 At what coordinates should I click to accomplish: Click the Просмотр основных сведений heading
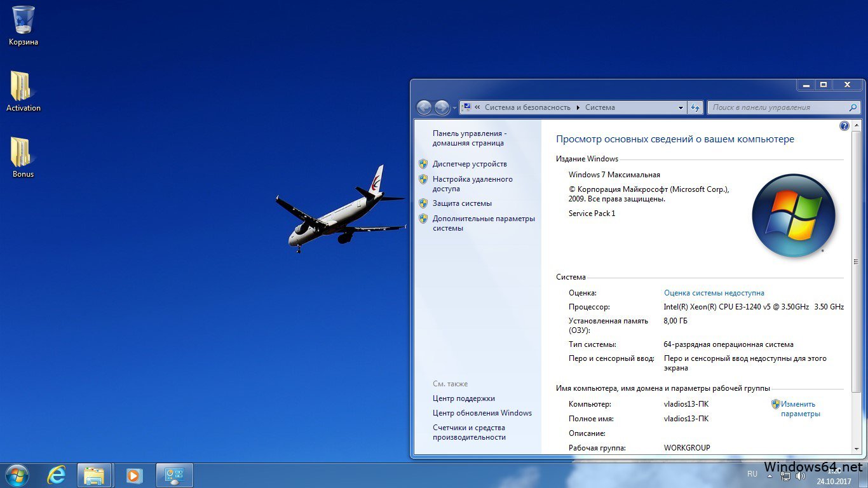point(675,139)
